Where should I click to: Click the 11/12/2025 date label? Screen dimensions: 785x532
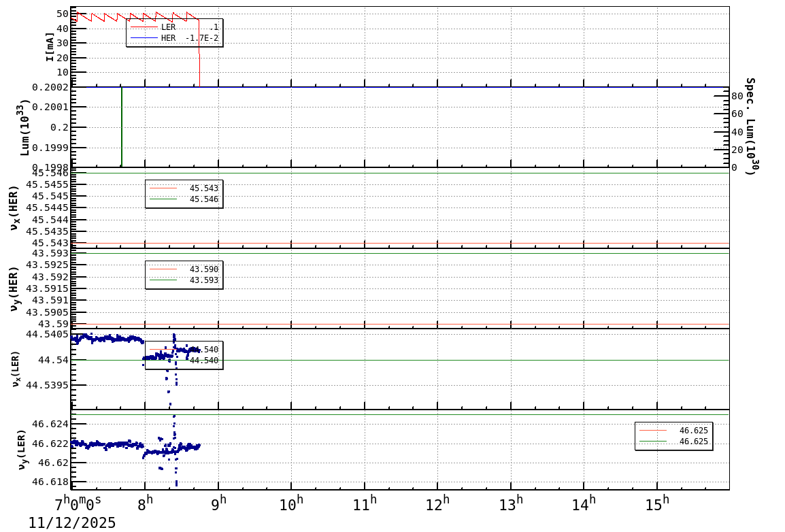click(x=72, y=522)
